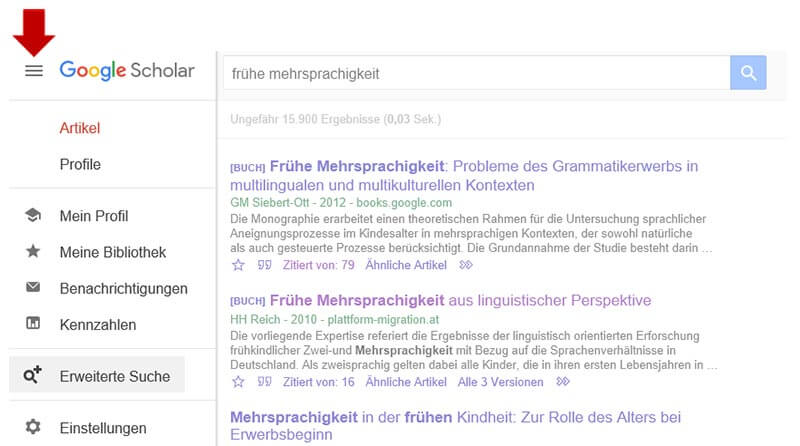Viewport: 800px width, 446px height.
Task: Open Erweiterte Suche
Action: (x=114, y=377)
